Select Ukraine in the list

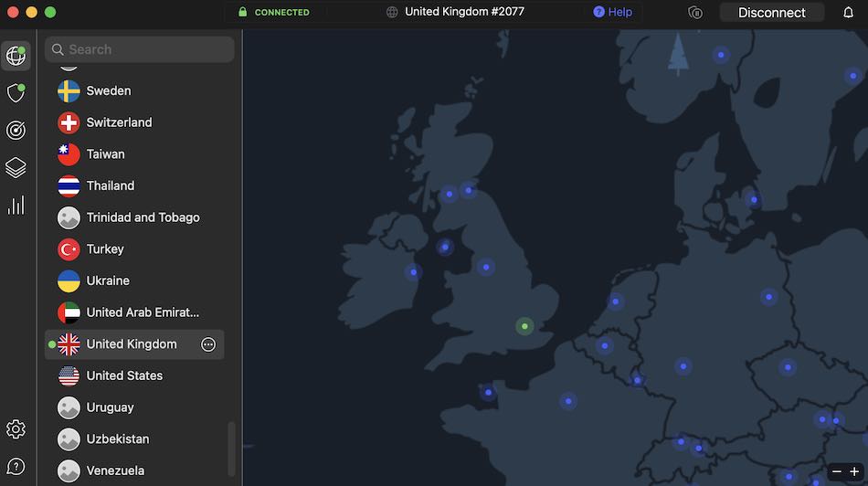pos(134,280)
